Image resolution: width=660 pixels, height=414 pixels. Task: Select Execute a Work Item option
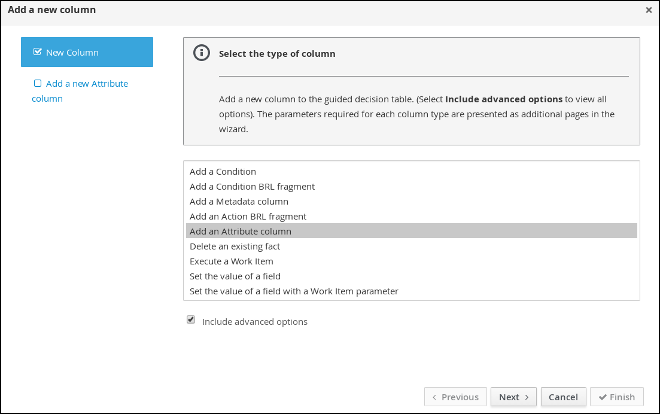[231, 262]
